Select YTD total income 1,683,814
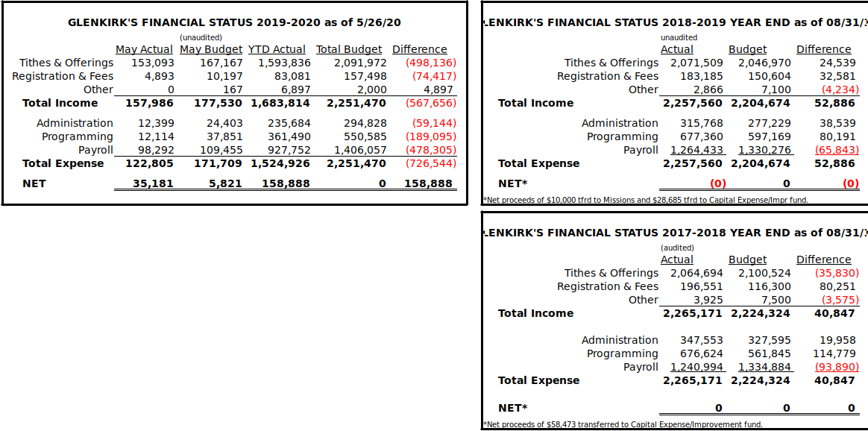868x431 pixels. pos(280,103)
